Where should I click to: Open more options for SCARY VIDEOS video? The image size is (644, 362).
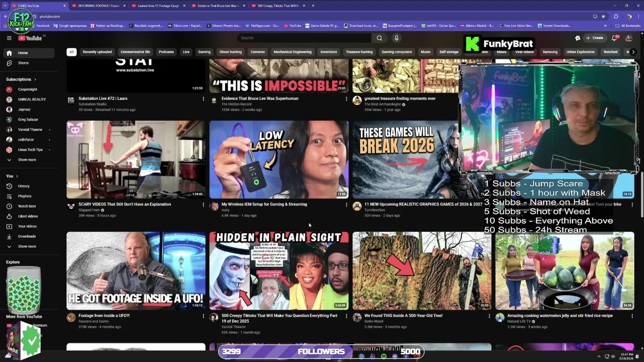click(x=203, y=205)
